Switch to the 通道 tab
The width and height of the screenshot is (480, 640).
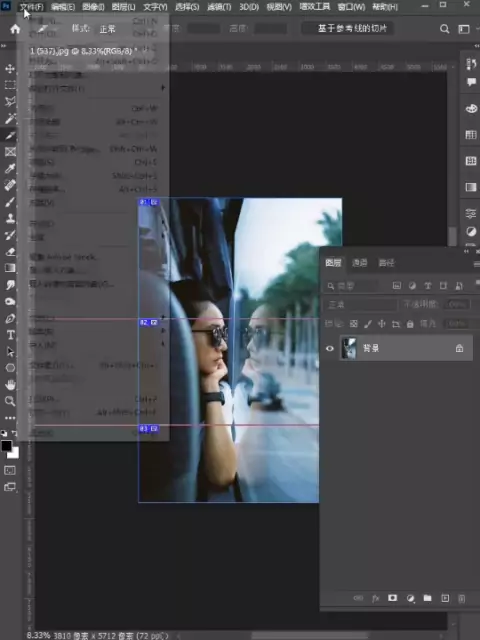tap(360, 263)
